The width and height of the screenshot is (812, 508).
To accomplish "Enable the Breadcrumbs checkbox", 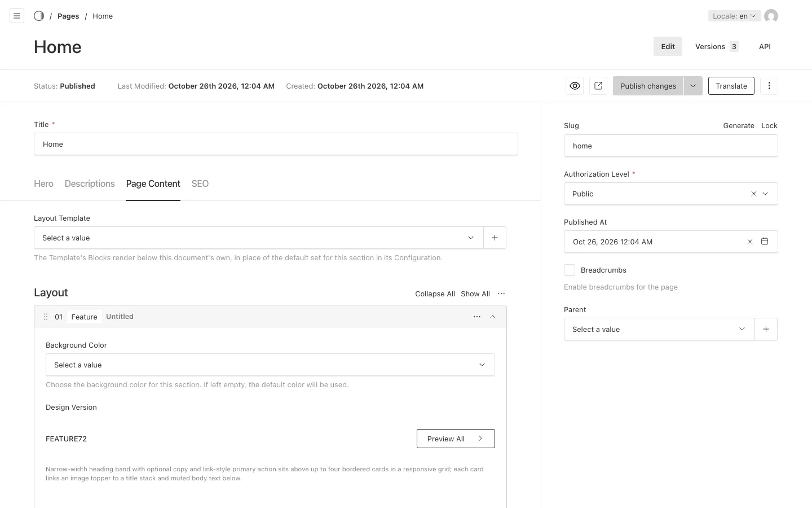I will click(570, 270).
